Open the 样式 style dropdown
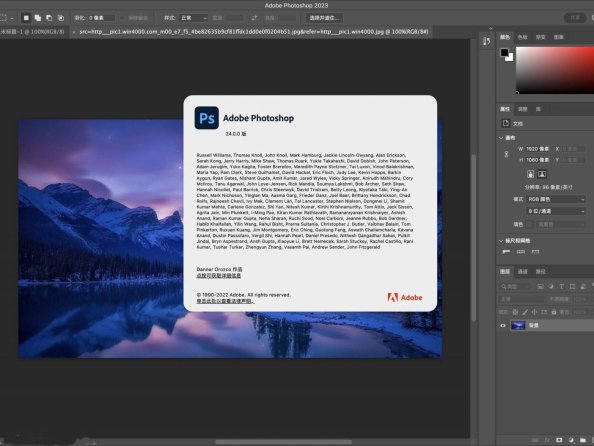This screenshot has height=446, width=594. [193, 18]
